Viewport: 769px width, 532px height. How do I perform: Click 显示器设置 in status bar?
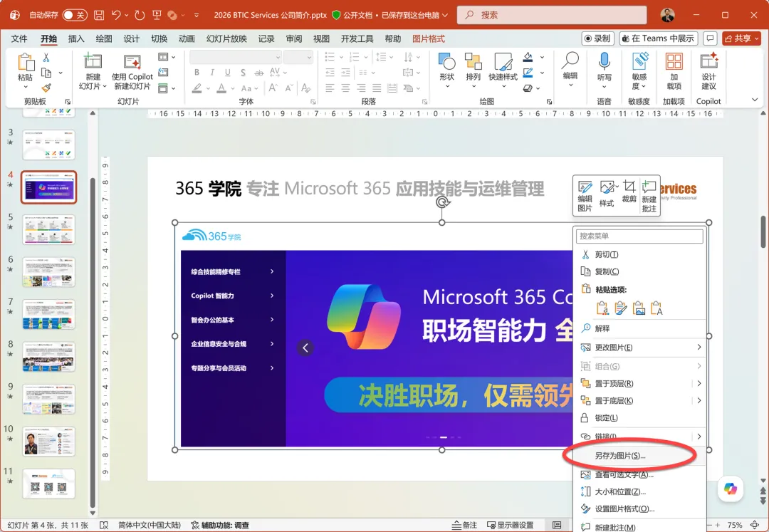point(510,525)
